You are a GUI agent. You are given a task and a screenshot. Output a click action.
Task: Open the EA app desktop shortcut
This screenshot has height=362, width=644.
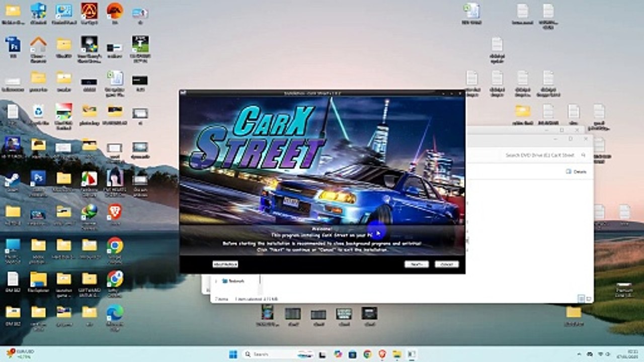[x=115, y=13]
